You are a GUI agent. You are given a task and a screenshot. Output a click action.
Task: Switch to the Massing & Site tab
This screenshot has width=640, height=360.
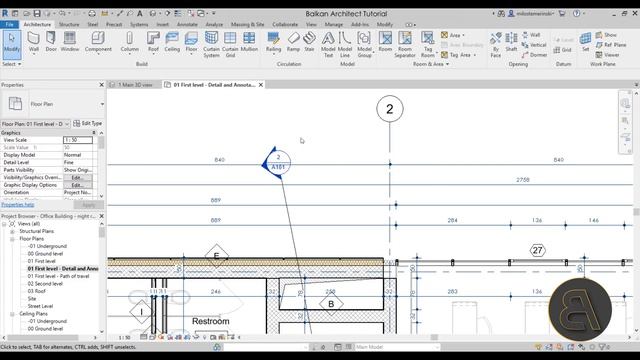pyautogui.click(x=247, y=24)
